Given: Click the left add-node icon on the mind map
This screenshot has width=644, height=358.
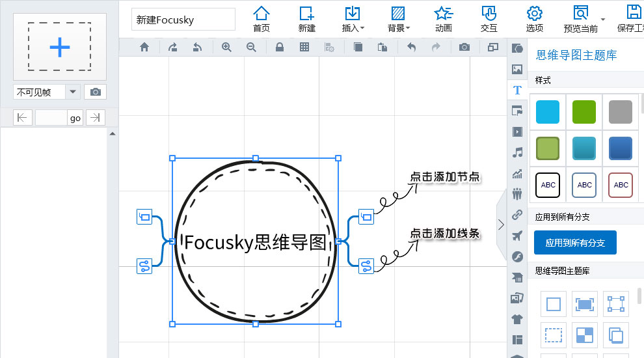Looking at the screenshot, I should [x=144, y=217].
